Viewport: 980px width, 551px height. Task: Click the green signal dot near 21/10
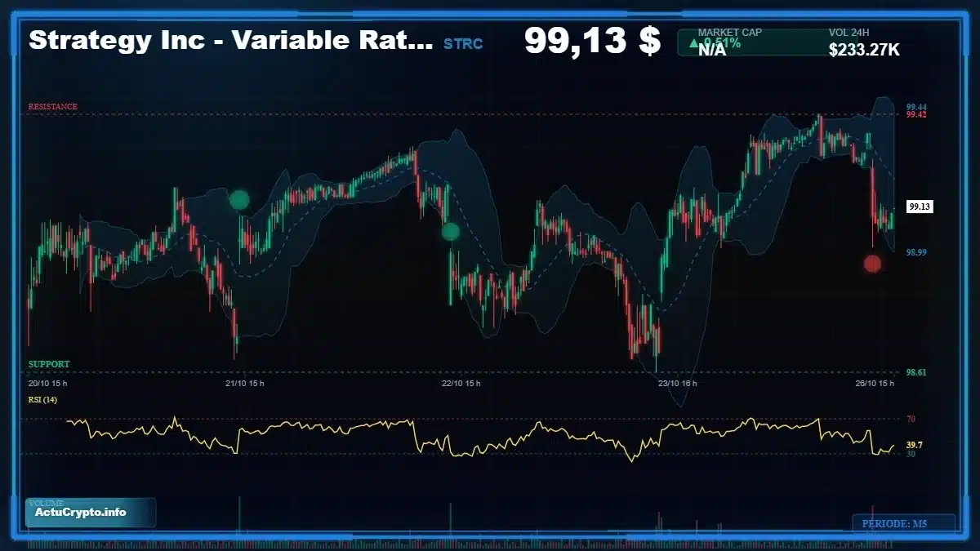point(239,200)
